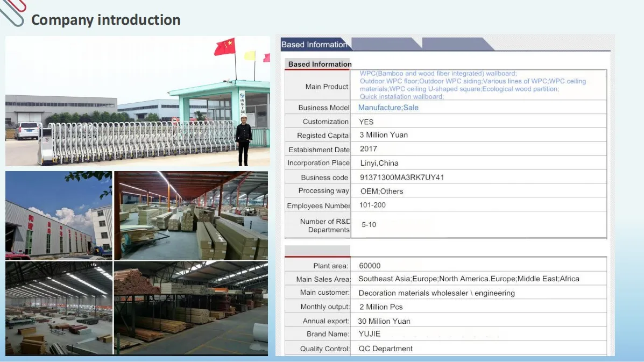Click the 'Incorporation Place' label
The width and height of the screenshot is (644, 362).
(319, 163)
